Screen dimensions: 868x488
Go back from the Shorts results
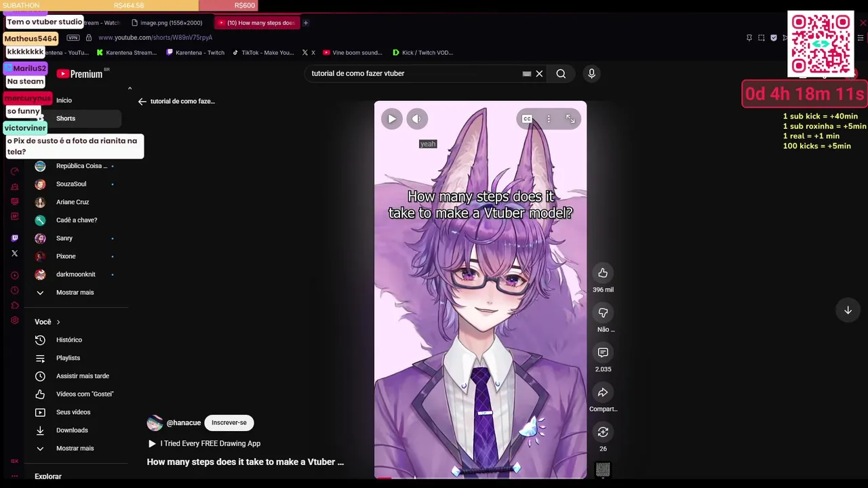[x=142, y=101]
